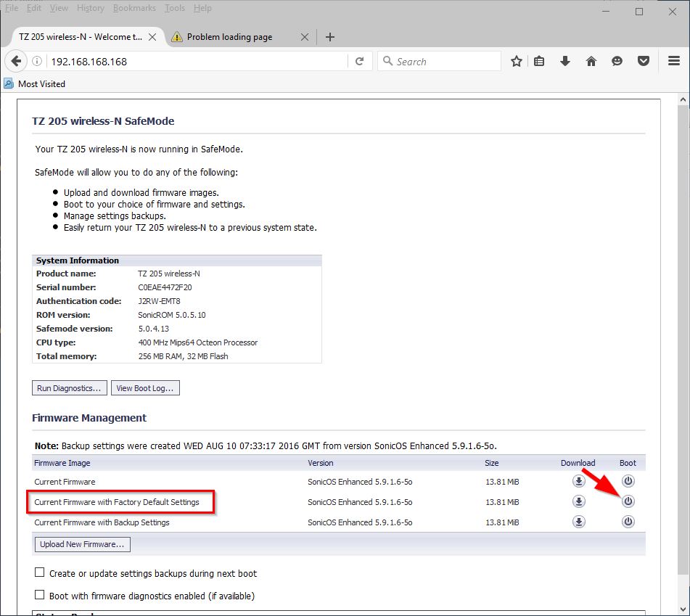Click the System Information table header
The image size is (690, 616).
177,260
